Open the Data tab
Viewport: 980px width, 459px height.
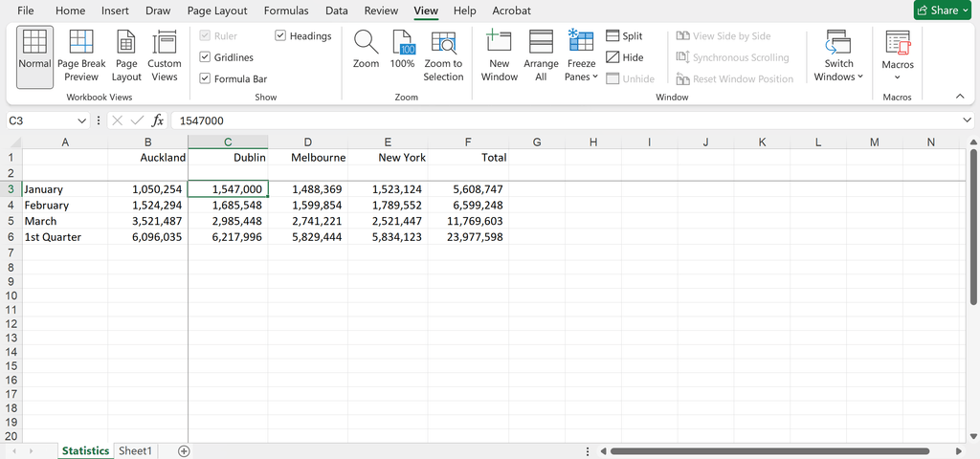[337, 11]
